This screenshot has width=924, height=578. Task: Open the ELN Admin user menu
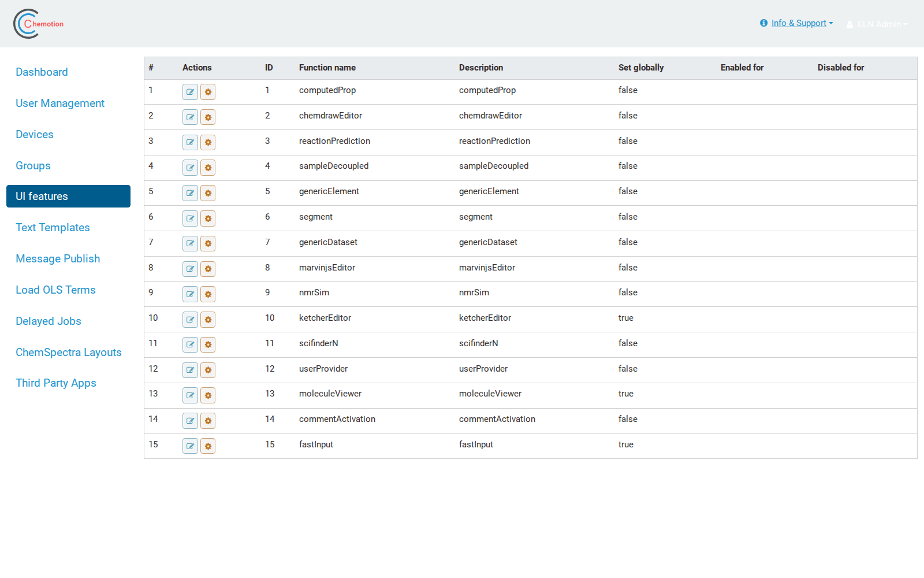coord(877,24)
